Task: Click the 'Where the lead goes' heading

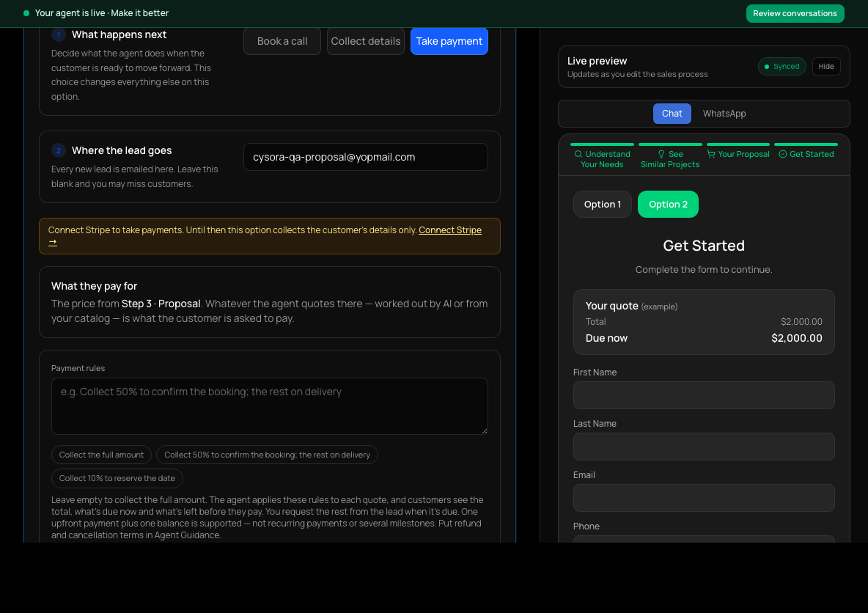Action: (122, 150)
